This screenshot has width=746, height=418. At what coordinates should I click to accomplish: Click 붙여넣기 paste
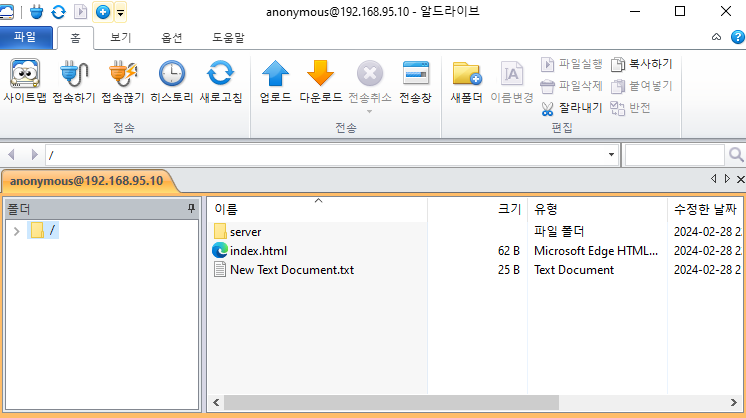[x=642, y=86]
